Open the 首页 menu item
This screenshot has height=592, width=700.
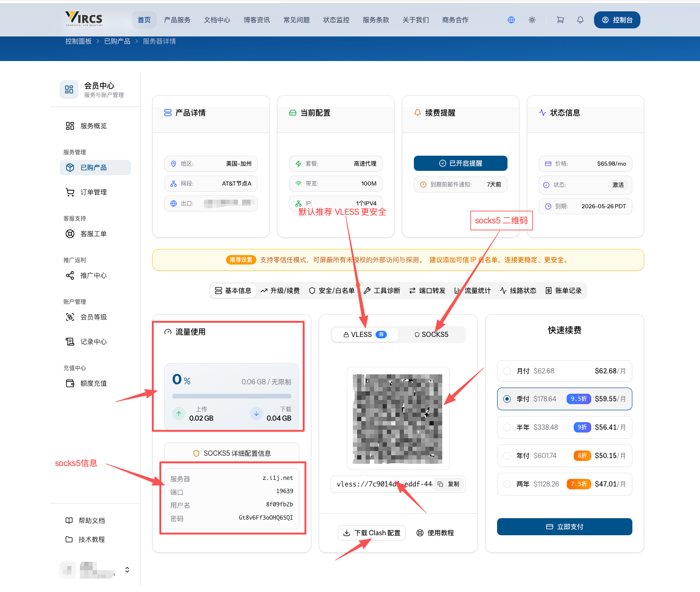144,20
